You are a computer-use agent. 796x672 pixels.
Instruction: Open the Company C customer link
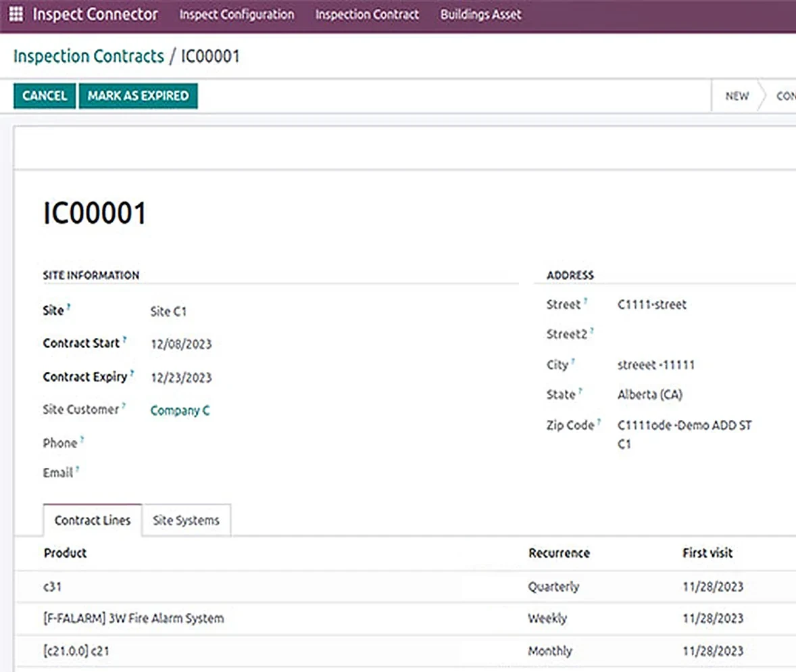click(180, 410)
